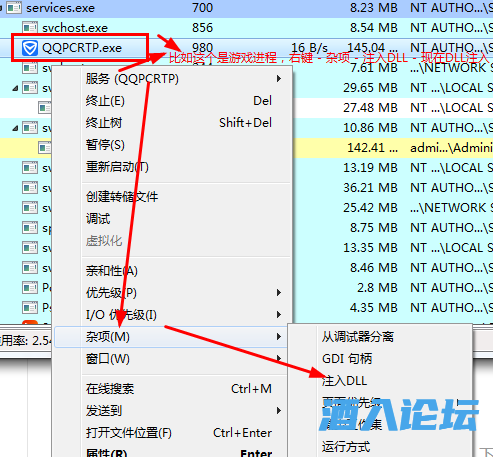The image size is (493, 457).
Task: Choose 打开文件位置(F) from the context menu
Action: click(x=172, y=433)
